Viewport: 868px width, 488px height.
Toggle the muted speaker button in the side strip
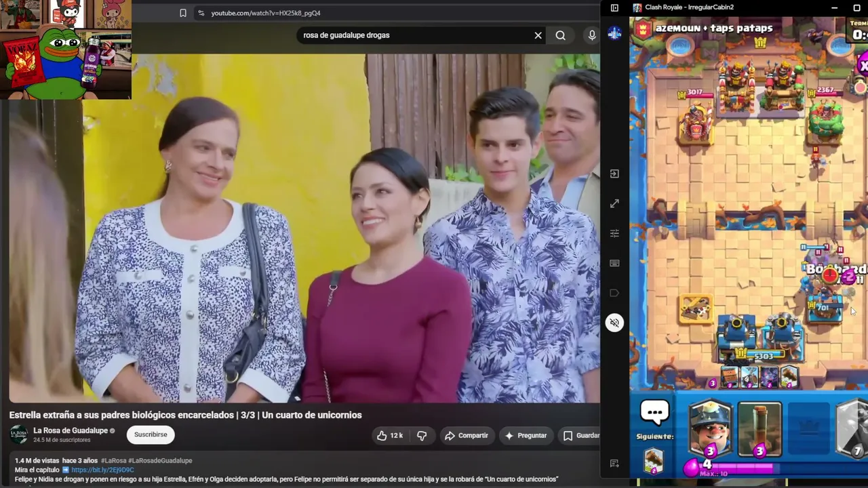[614, 323]
